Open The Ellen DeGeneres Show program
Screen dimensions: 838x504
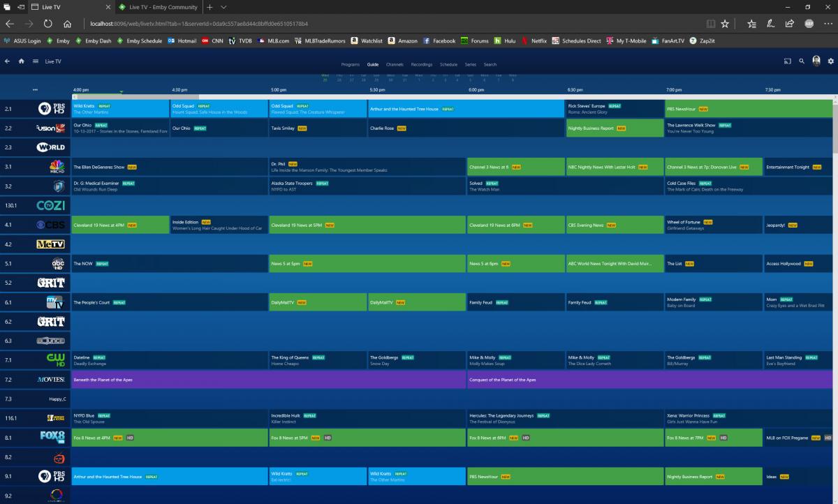pyautogui.click(x=170, y=167)
